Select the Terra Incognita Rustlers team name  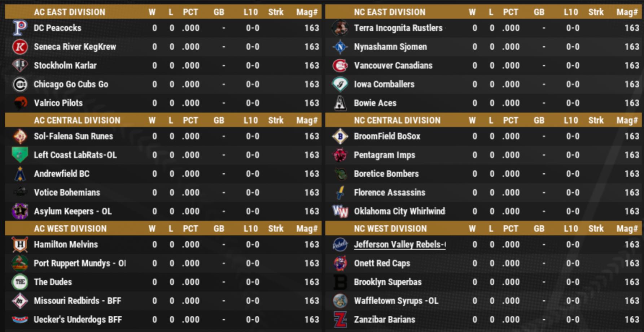tap(398, 28)
